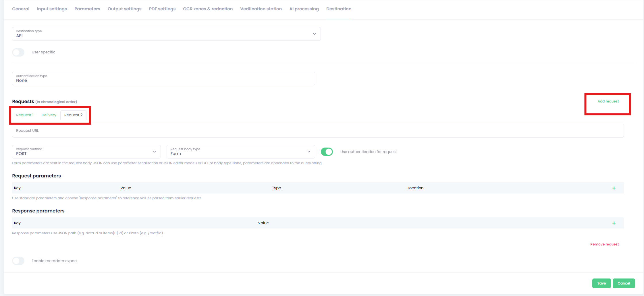Select the Delivery request tab
Viewport: 644px width, 296px height.
(49, 115)
